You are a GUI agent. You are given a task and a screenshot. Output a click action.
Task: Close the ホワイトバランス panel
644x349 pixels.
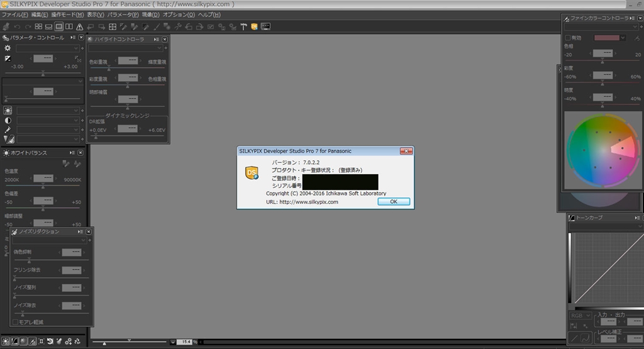[80, 153]
